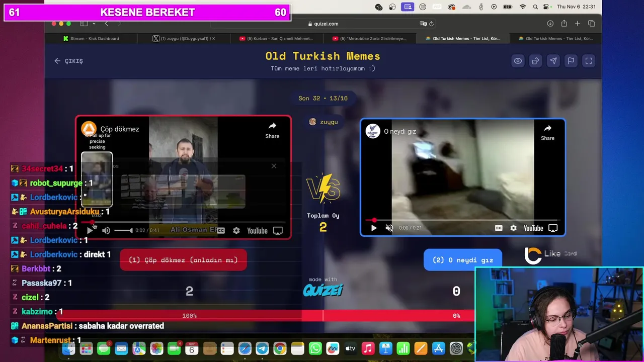This screenshot has height=362, width=644.
Task: Click YouTube logo on O neydi gız video
Action: click(533, 228)
